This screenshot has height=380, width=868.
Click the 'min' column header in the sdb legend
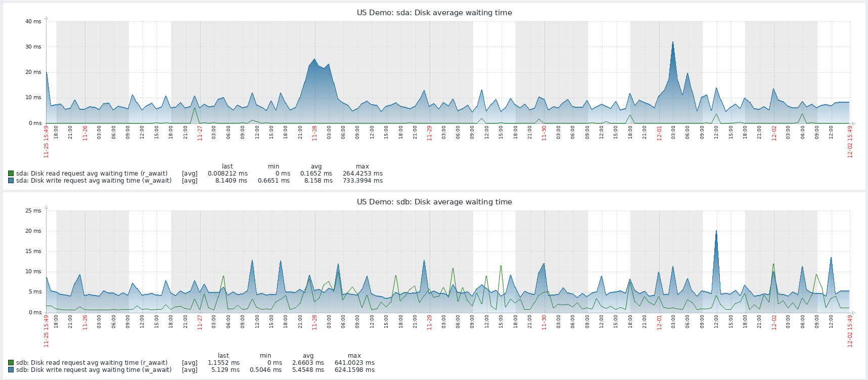(x=265, y=356)
